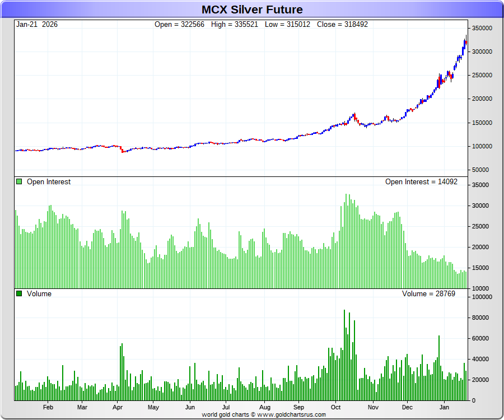Select the Feb marker on the time axis
This screenshot has width=504, height=420.
[48, 408]
